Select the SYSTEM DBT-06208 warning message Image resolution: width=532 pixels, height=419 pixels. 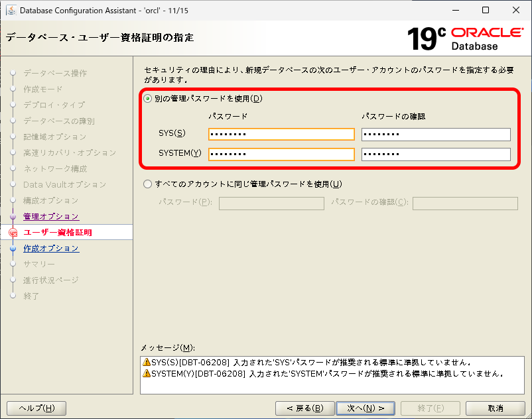point(323,374)
